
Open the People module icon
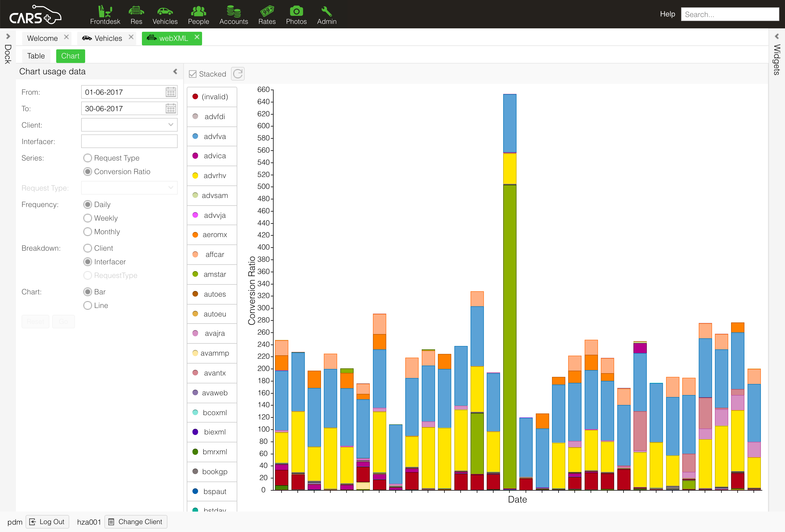pos(198,11)
